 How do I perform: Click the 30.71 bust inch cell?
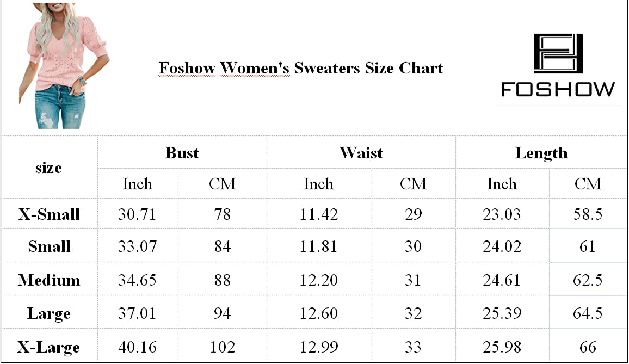137,214
